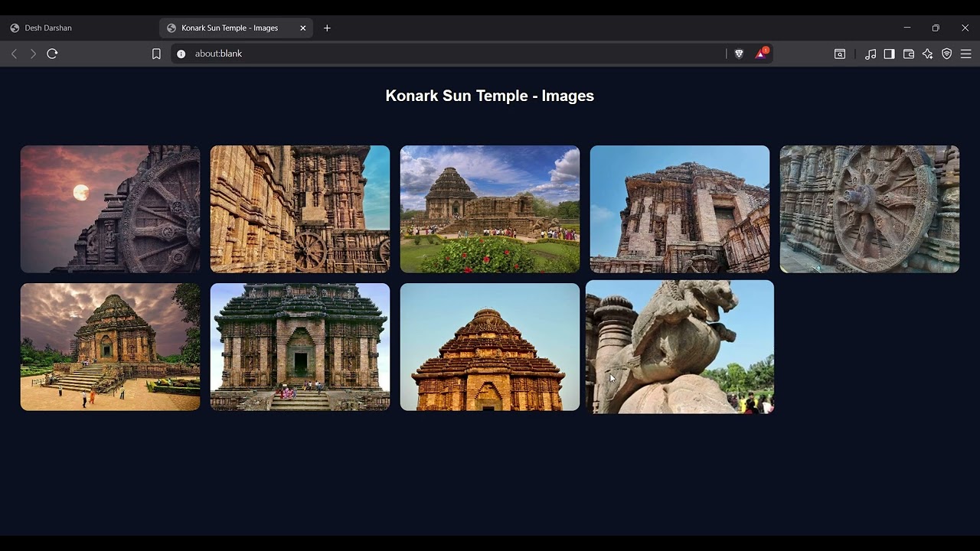
Task: Toggle the browser sidebar panel icon
Action: click(889, 54)
